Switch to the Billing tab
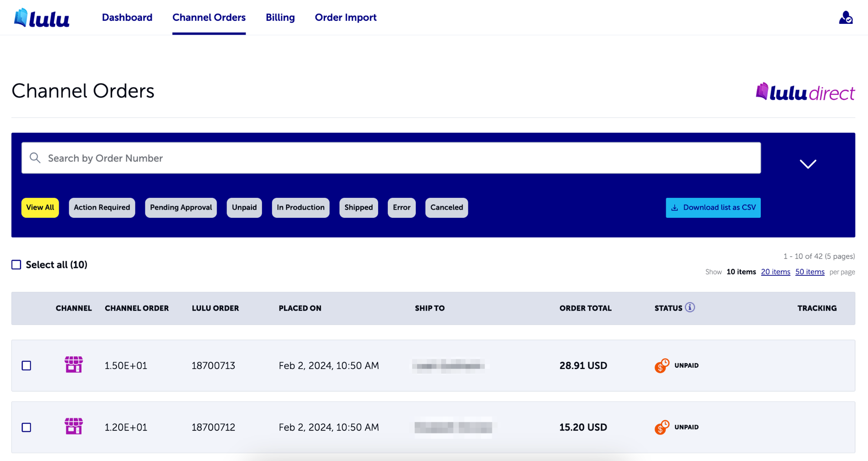The height and width of the screenshot is (461, 868). 280,17
